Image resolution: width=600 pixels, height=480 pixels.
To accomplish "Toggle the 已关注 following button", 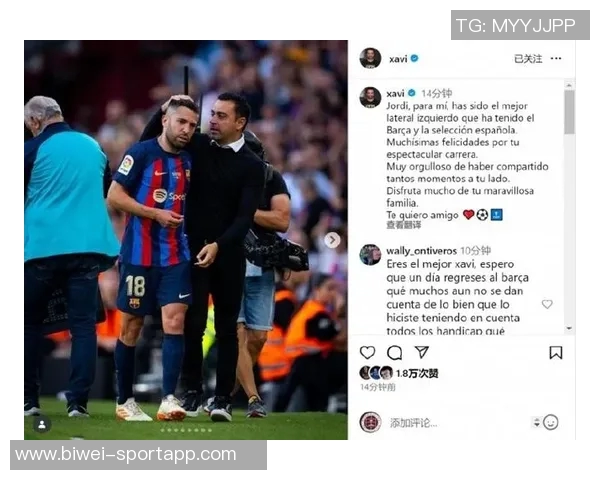I will click(x=528, y=59).
